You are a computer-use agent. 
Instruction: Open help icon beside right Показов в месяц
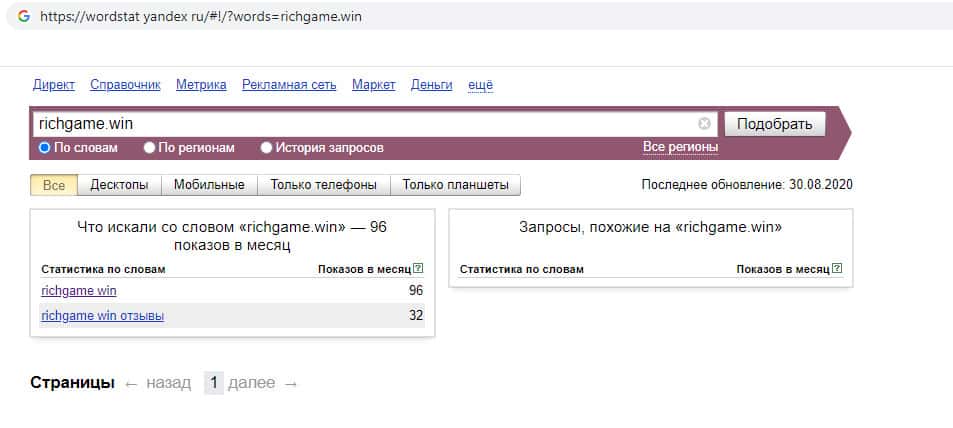pos(837,268)
